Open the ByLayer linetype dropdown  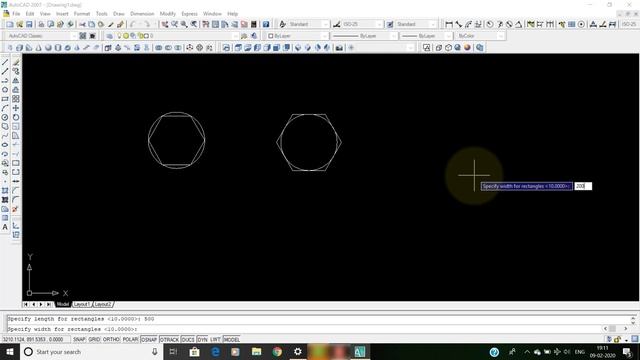point(393,36)
